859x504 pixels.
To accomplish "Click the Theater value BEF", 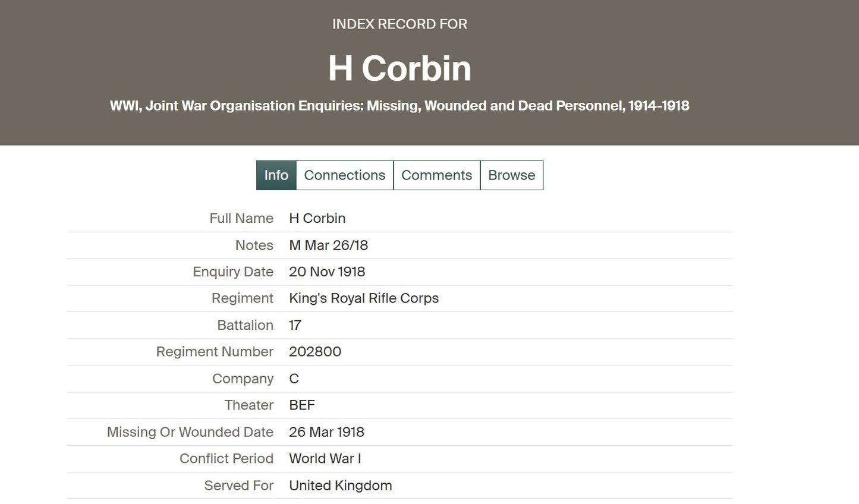I will [302, 405].
